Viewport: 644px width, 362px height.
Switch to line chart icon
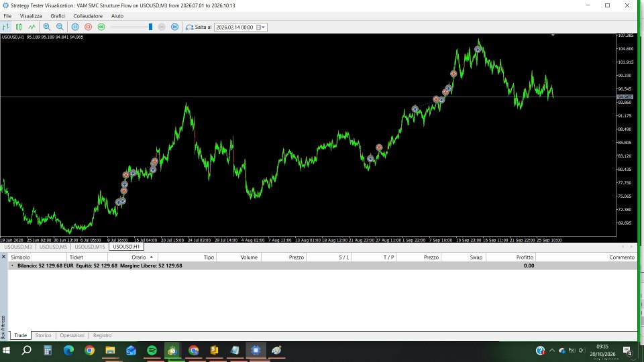point(32,27)
